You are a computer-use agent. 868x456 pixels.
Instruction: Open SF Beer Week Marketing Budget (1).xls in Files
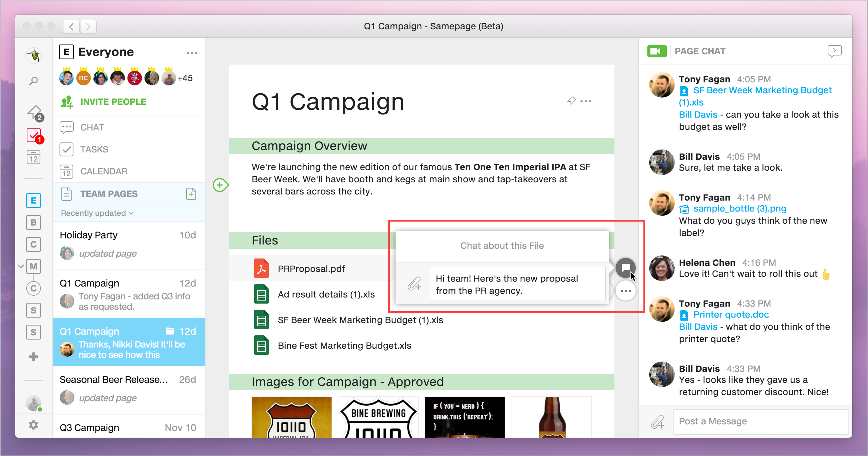(x=360, y=320)
